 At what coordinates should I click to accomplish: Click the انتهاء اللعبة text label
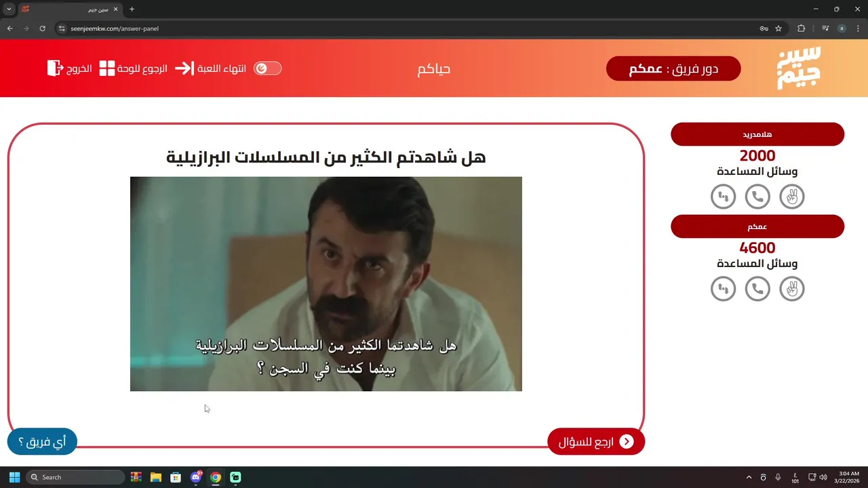pyautogui.click(x=222, y=69)
